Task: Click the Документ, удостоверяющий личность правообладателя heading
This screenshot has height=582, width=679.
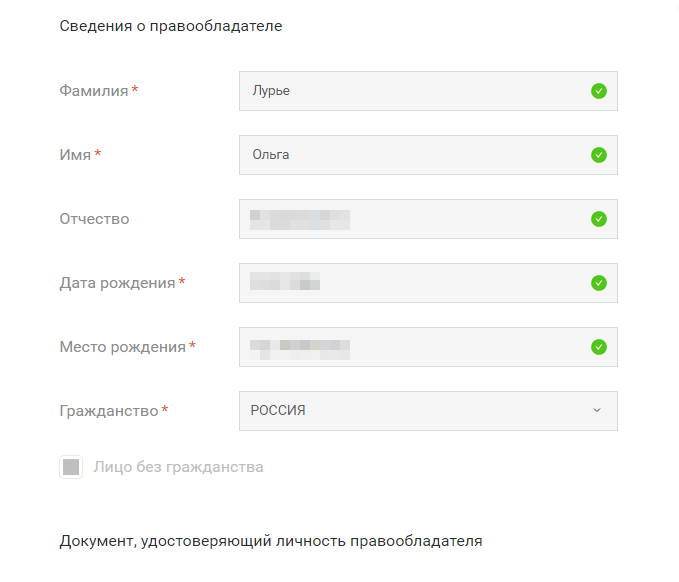Action: [x=271, y=541]
